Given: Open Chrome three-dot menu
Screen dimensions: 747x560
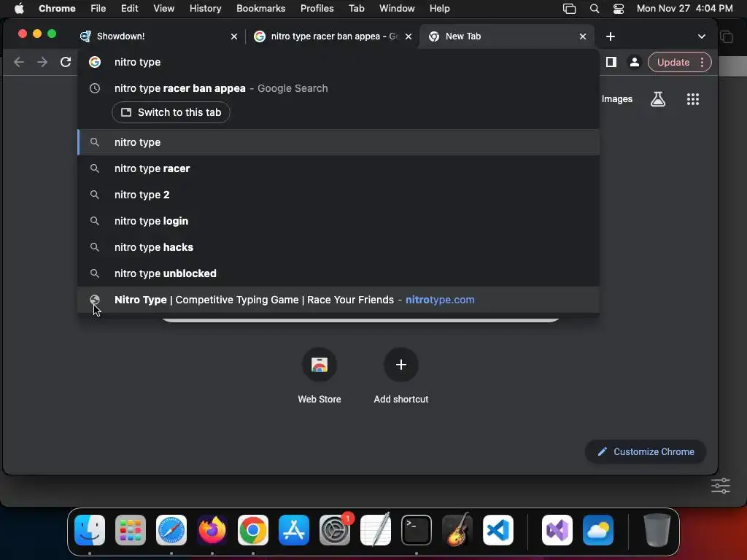Looking at the screenshot, I should point(702,63).
